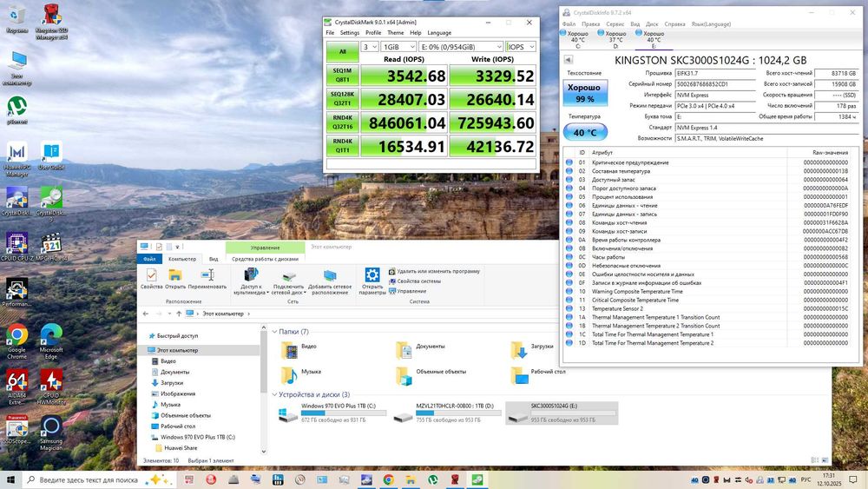Open recent locations dropdown in Explorer navigation
868x489 pixels.
(169, 314)
